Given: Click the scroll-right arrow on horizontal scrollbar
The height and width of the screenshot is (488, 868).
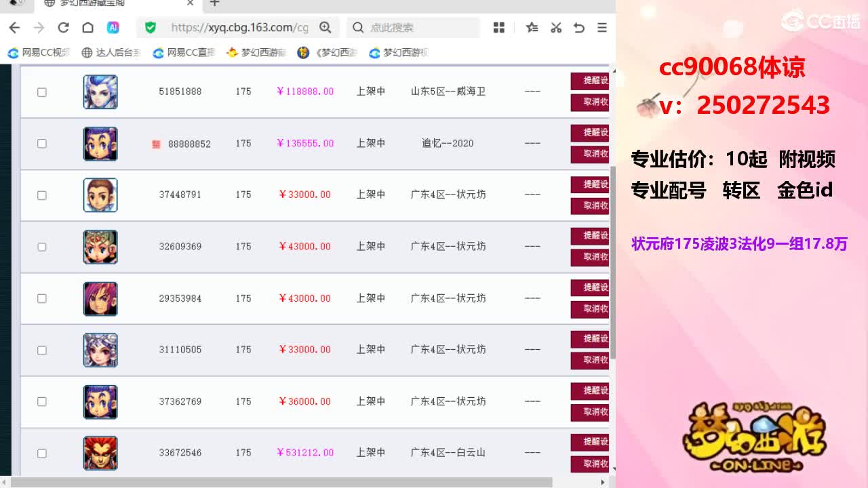Looking at the screenshot, I should 604,483.
